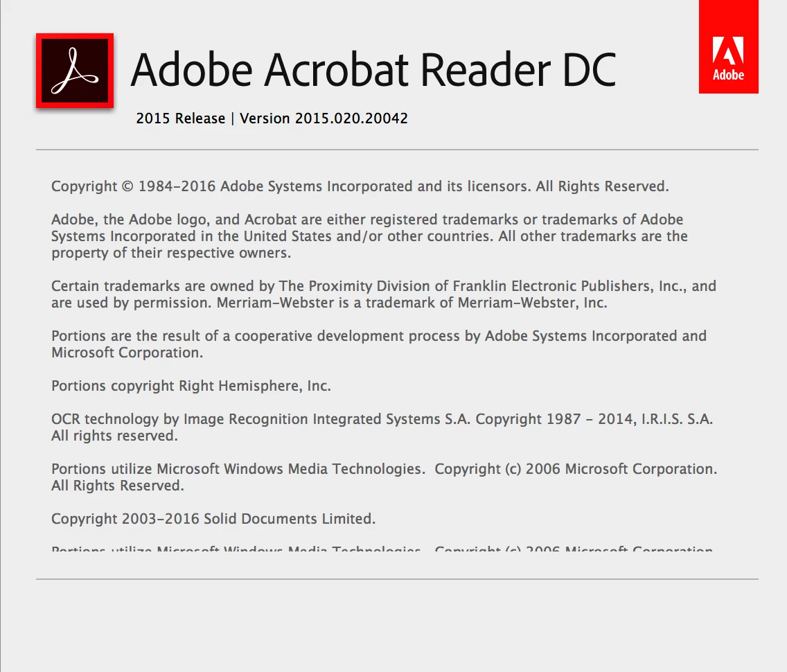Screen dimensions: 787x672
Task: Click the version text 2015.020.20042
Action: pos(351,118)
